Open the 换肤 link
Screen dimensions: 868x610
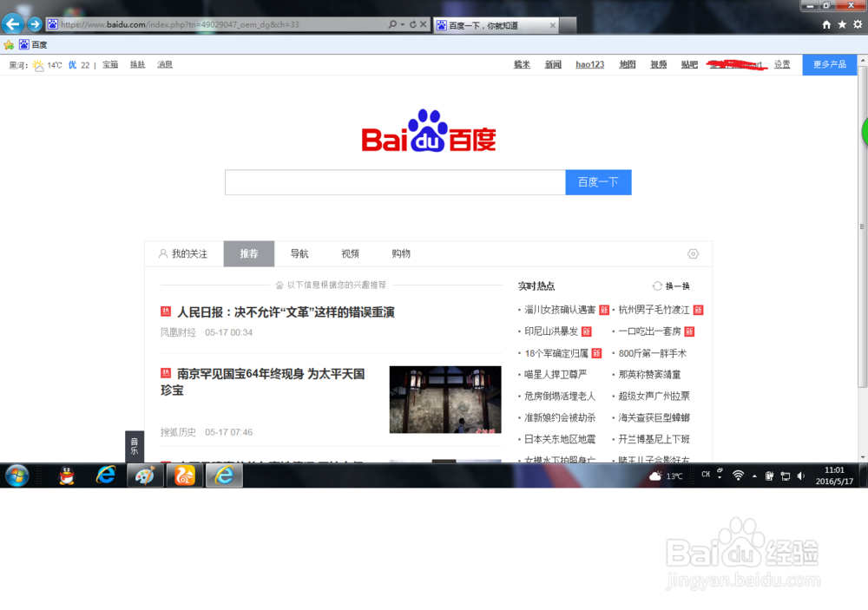[x=137, y=65]
